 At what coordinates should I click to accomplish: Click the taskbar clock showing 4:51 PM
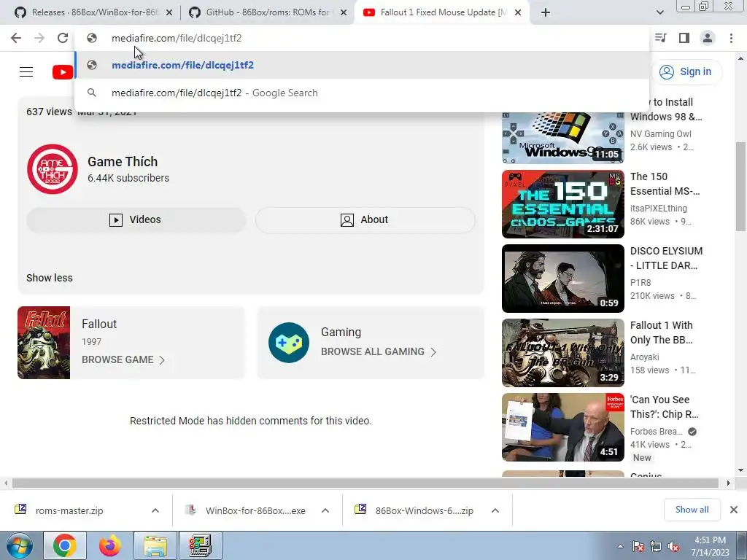click(x=710, y=546)
